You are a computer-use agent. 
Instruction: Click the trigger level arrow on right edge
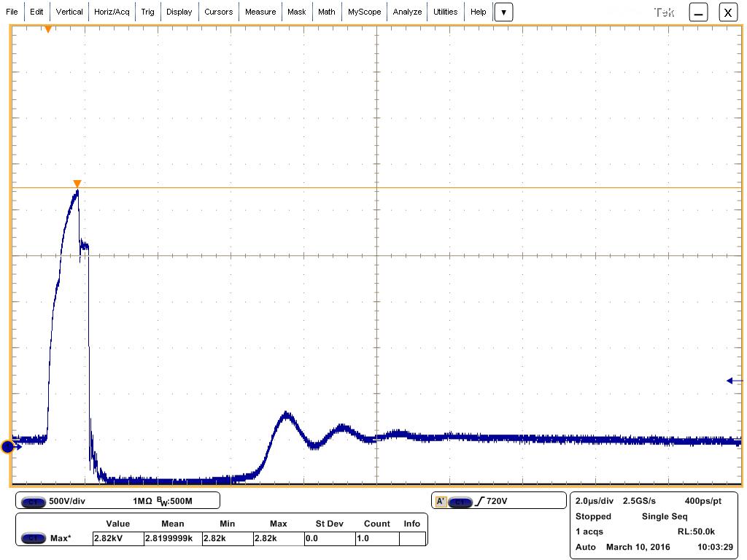point(733,380)
